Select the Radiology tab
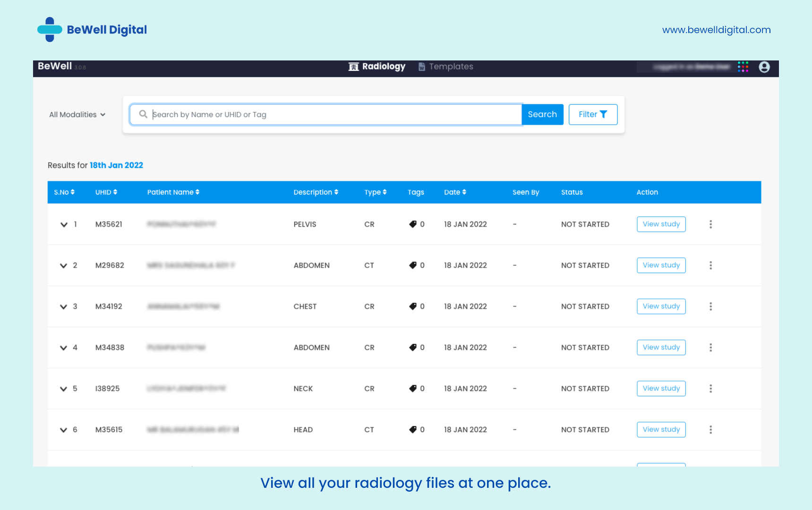The image size is (812, 510). tap(383, 67)
